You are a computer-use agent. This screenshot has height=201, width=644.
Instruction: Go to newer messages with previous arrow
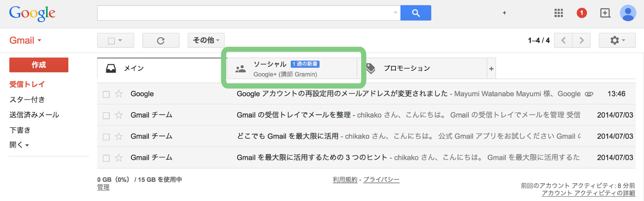tap(563, 40)
